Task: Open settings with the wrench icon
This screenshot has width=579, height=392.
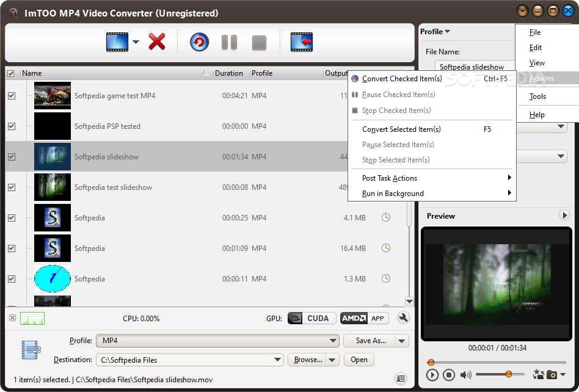Action: pyautogui.click(x=403, y=318)
